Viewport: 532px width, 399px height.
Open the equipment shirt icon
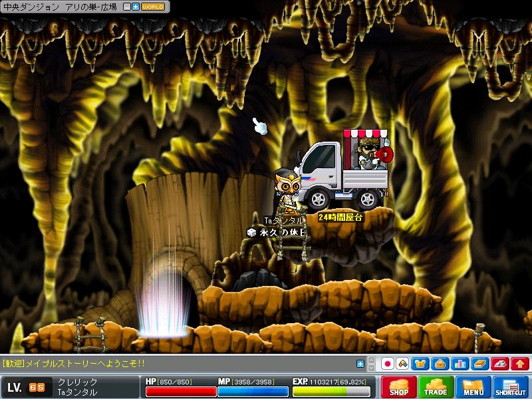pos(420,364)
